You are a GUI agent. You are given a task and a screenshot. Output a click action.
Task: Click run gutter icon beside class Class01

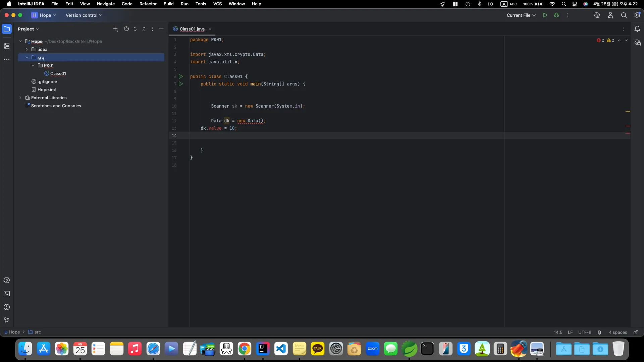(x=181, y=76)
